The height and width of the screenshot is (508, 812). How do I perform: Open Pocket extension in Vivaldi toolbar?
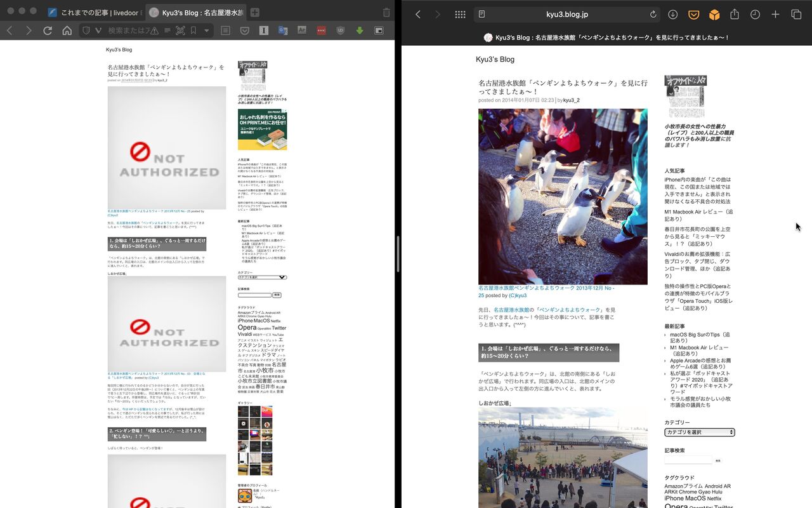click(x=244, y=30)
